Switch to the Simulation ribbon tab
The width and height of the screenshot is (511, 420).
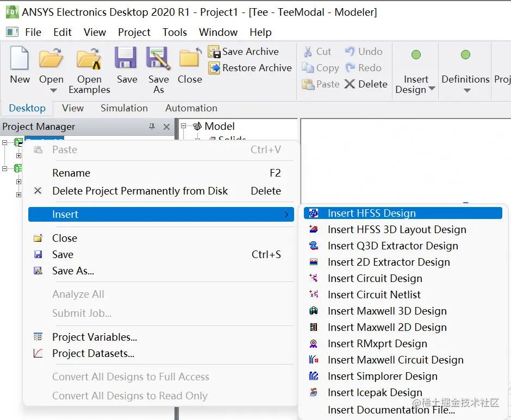coord(124,108)
